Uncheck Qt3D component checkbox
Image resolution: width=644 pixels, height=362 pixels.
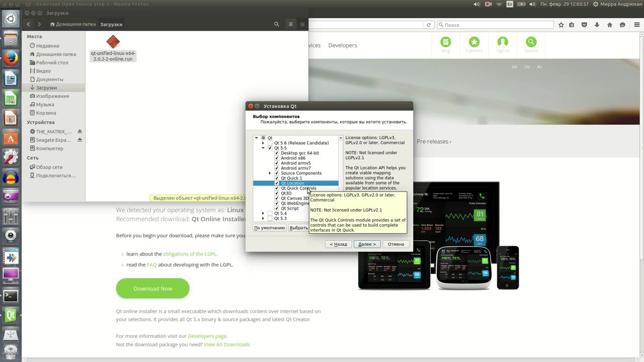(x=277, y=193)
